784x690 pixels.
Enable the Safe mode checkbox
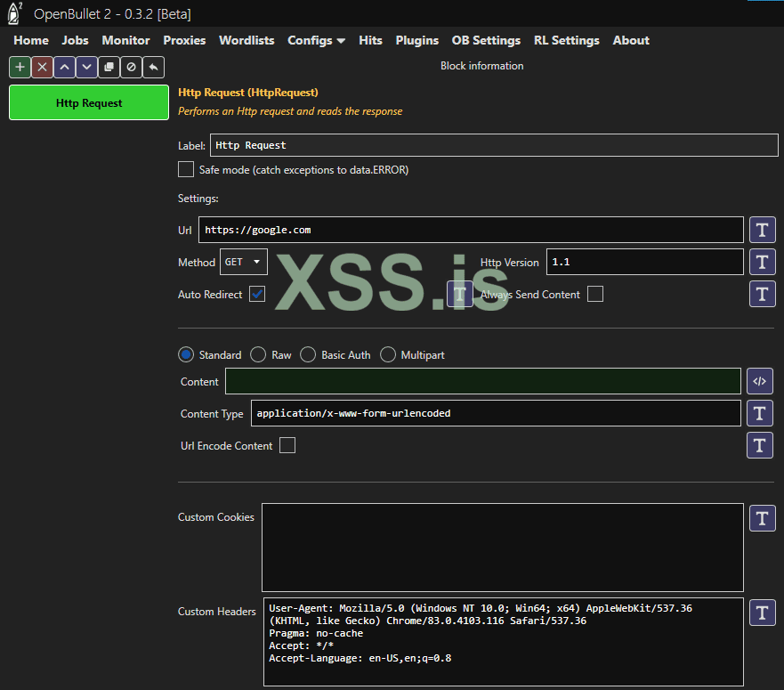[186, 169]
